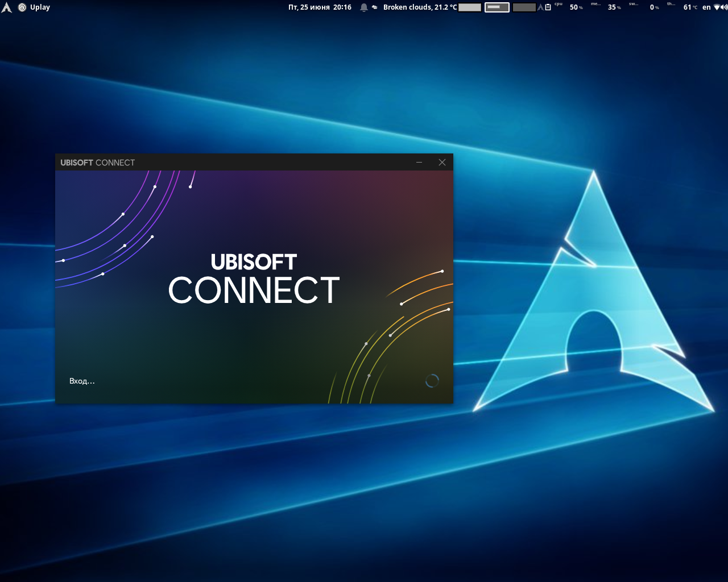This screenshot has width=728, height=582.
Task: Click the Вход... login status text
Action: pyautogui.click(x=82, y=381)
